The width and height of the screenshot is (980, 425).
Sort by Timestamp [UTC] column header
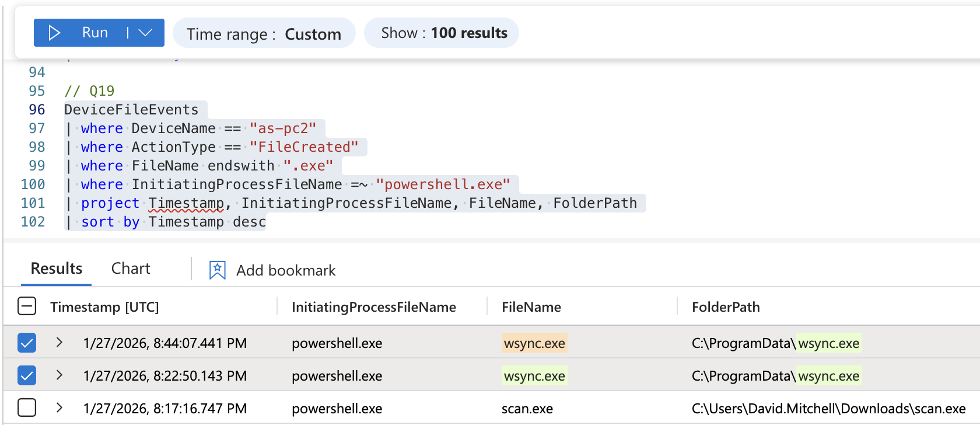(104, 307)
